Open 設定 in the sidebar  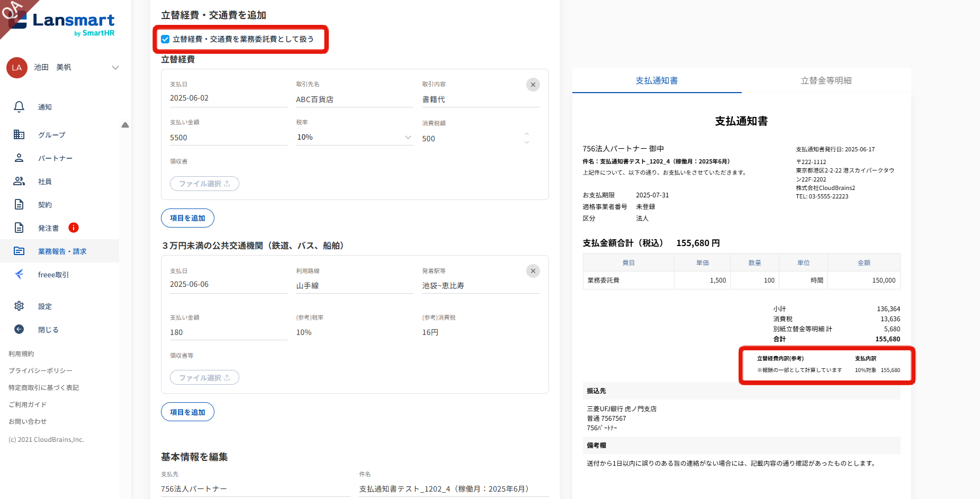(x=45, y=306)
